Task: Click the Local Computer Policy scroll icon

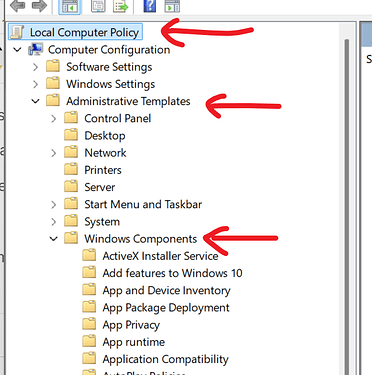Action: [x=17, y=32]
